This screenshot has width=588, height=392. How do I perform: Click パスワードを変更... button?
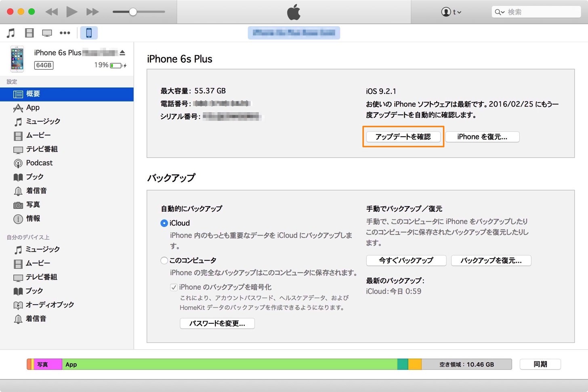point(217,323)
